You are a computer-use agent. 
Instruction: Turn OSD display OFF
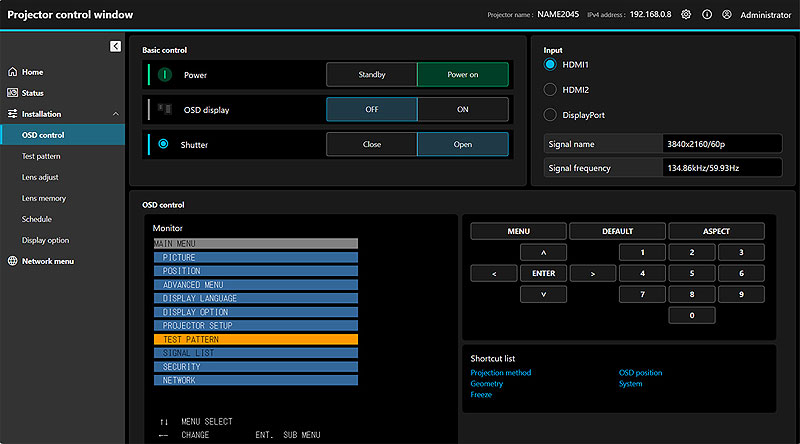(372, 109)
